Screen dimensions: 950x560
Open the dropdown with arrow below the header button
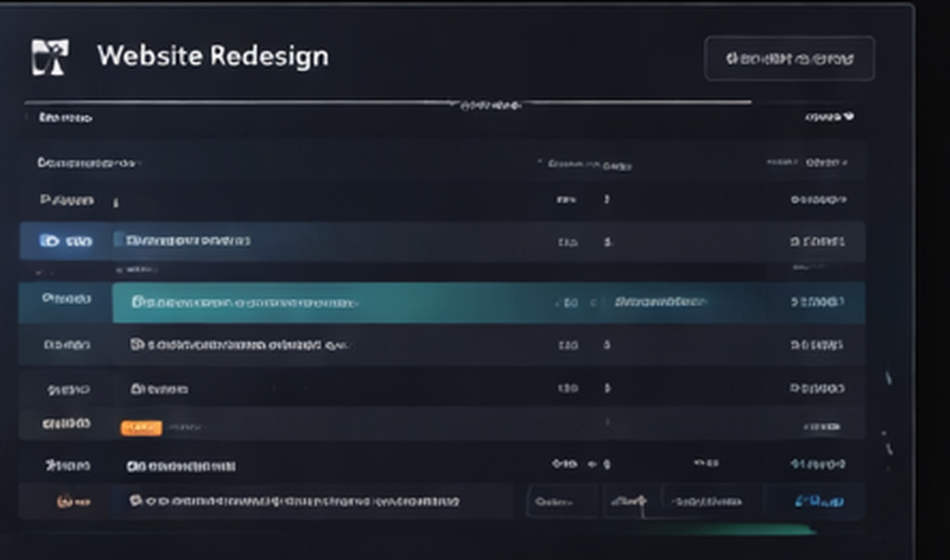coord(829,117)
